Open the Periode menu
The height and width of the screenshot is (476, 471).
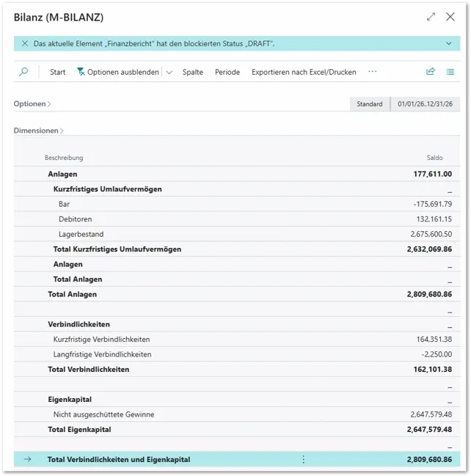coord(227,73)
